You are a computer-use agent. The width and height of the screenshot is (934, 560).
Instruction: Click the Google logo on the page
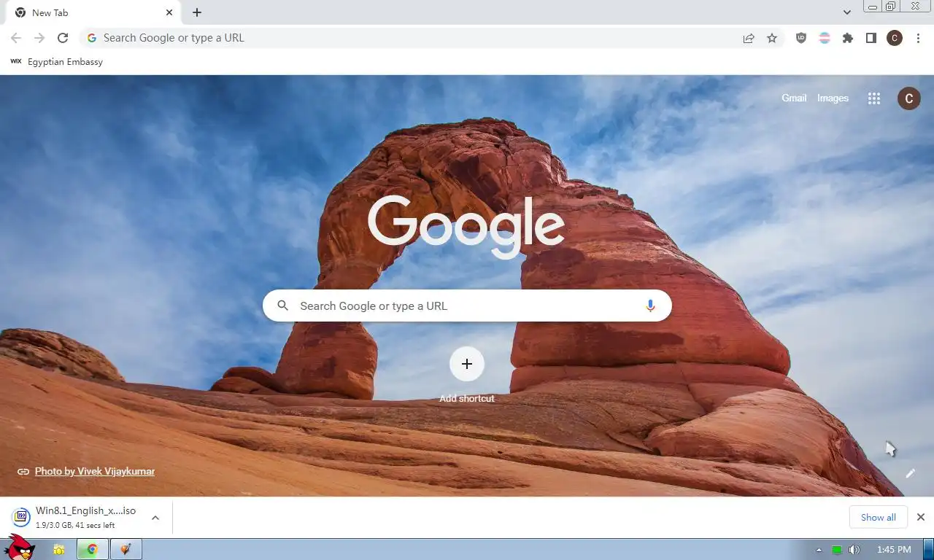coord(466,226)
